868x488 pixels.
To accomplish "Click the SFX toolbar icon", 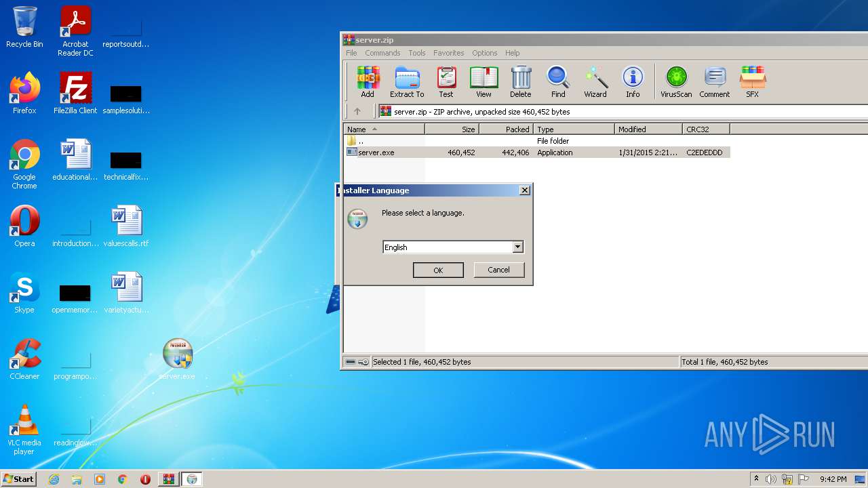I will point(752,82).
